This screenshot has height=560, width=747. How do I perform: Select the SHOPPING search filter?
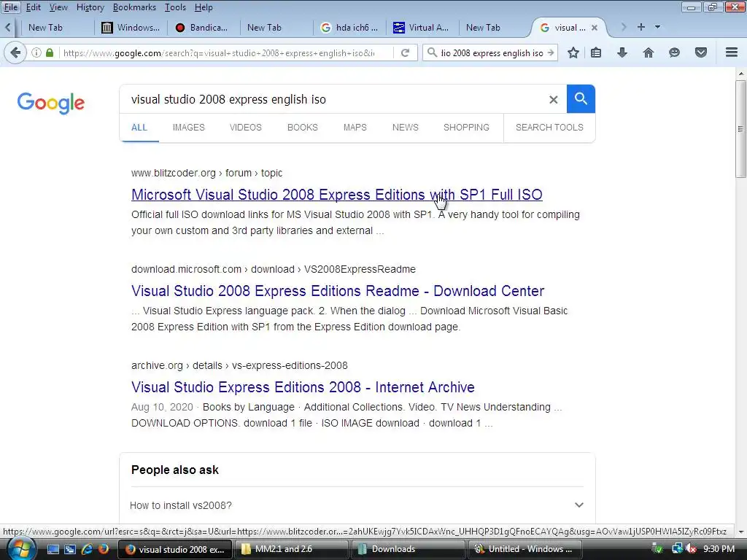pyautogui.click(x=466, y=127)
